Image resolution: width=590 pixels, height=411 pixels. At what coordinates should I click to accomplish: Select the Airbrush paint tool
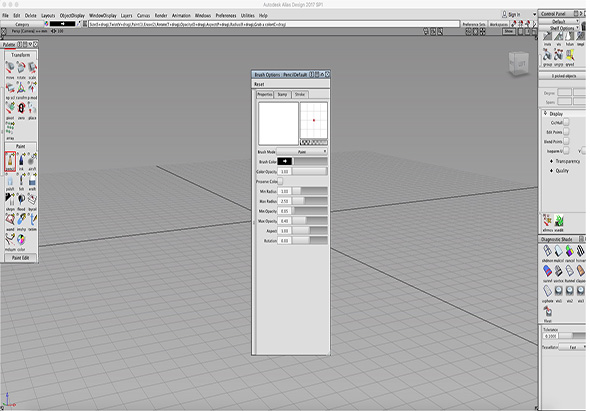[x=32, y=160]
